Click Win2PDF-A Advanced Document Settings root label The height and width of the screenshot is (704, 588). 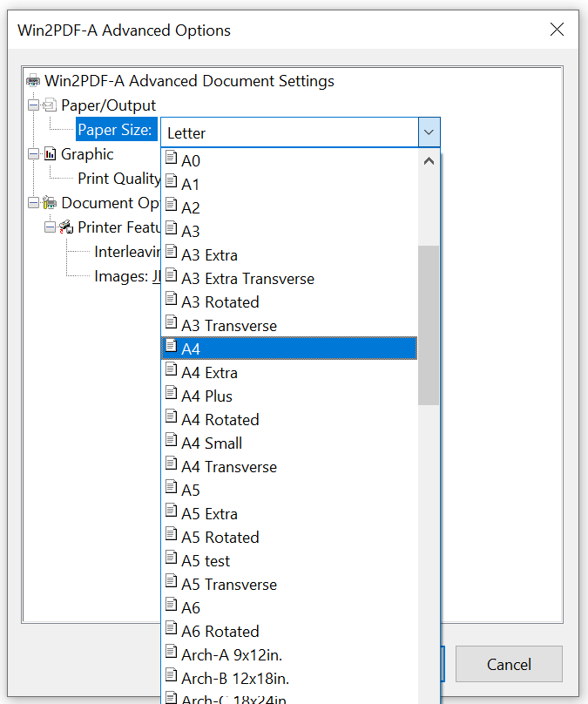pyautogui.click(x=189, y=81)
